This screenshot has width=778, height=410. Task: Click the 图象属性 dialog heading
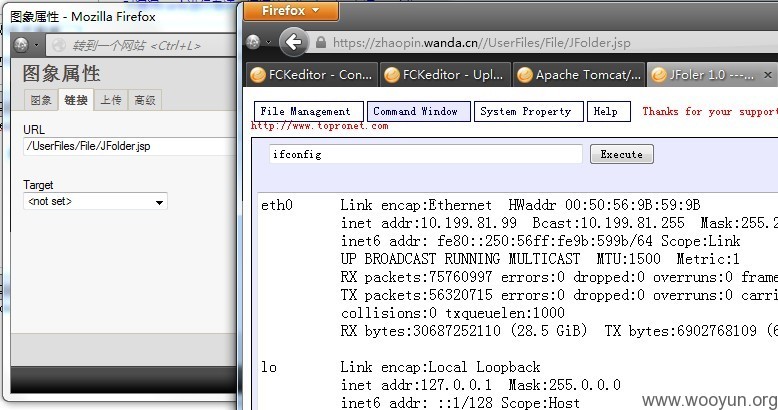62,74
